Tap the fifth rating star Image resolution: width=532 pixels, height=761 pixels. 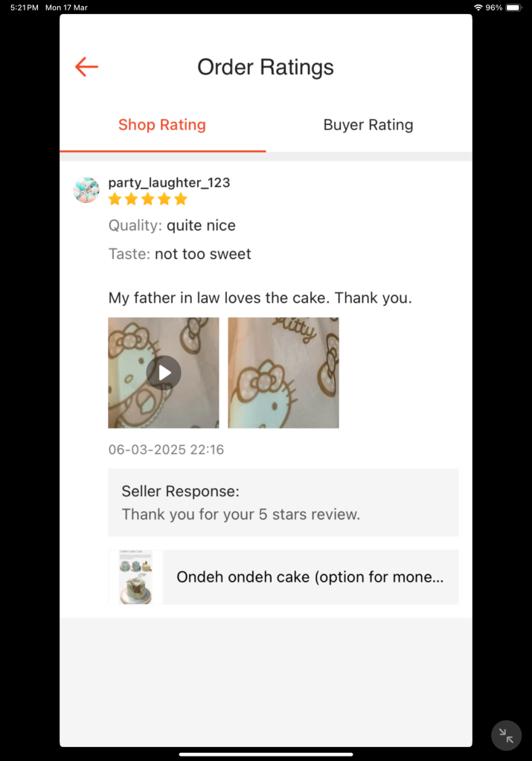(x=181, y=199)
